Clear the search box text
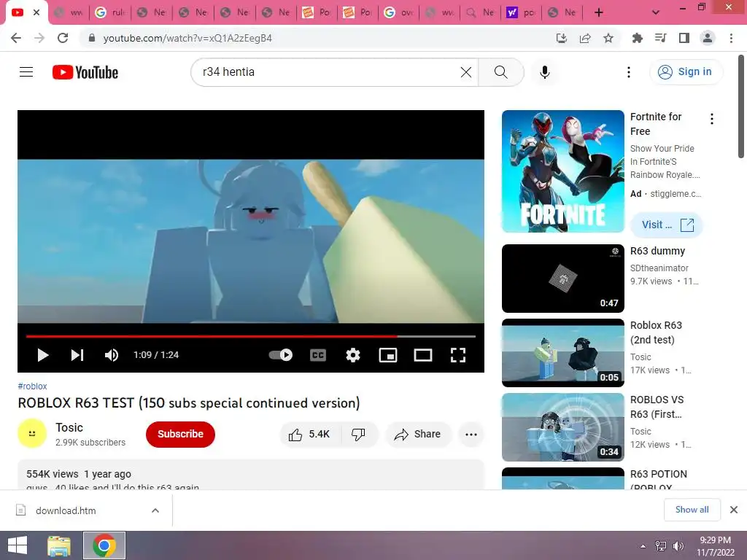Screen dimensions: 747x560 (x=466, y=72)
